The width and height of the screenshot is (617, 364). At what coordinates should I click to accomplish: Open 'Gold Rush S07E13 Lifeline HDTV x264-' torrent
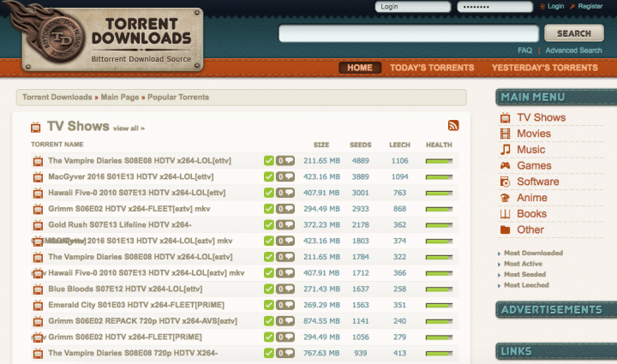(120, 225)
